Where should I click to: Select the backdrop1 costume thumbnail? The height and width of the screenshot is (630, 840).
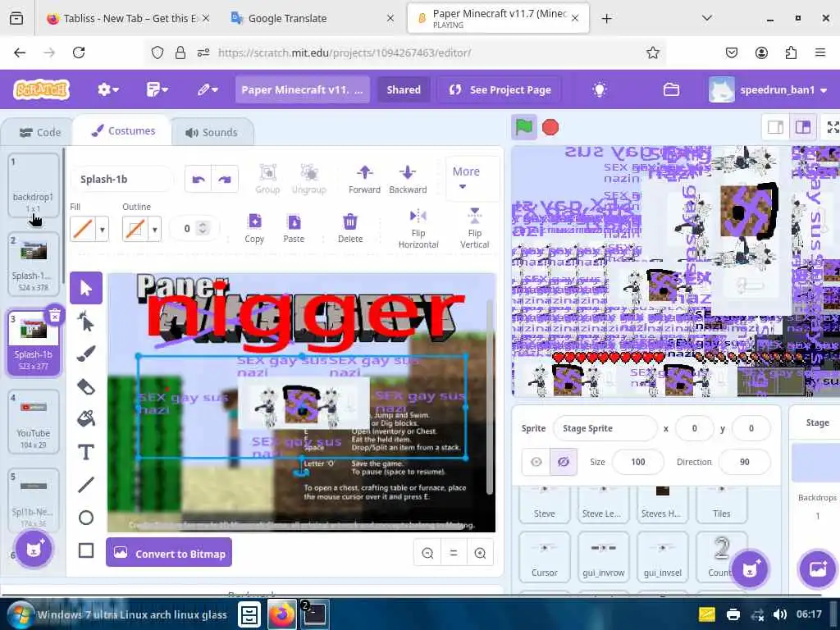tap(33, 185)
